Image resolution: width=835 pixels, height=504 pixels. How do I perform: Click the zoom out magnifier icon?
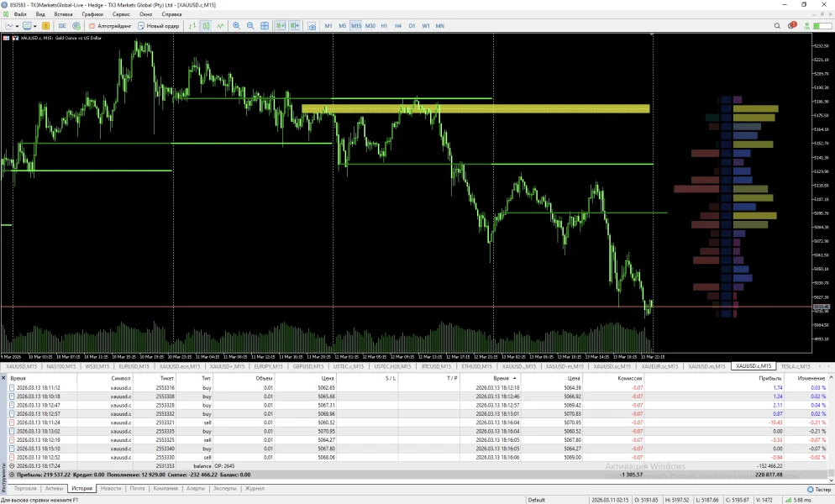tap(250, 26)
